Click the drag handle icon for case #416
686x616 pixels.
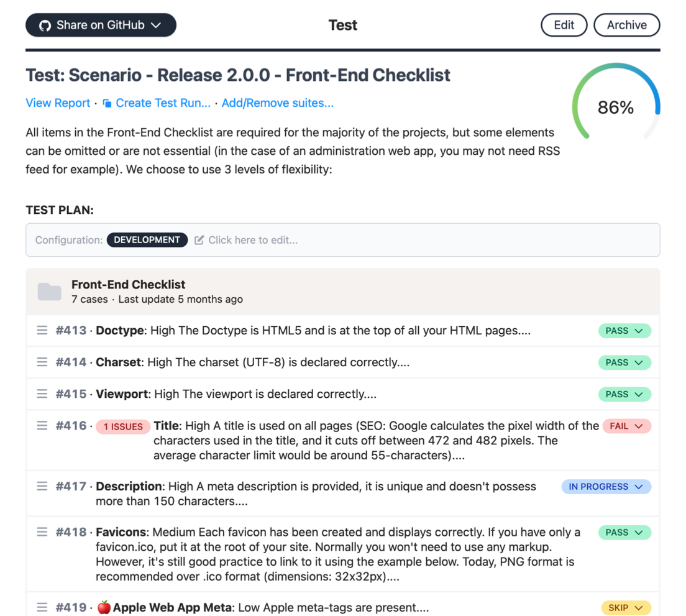(42, 426)
